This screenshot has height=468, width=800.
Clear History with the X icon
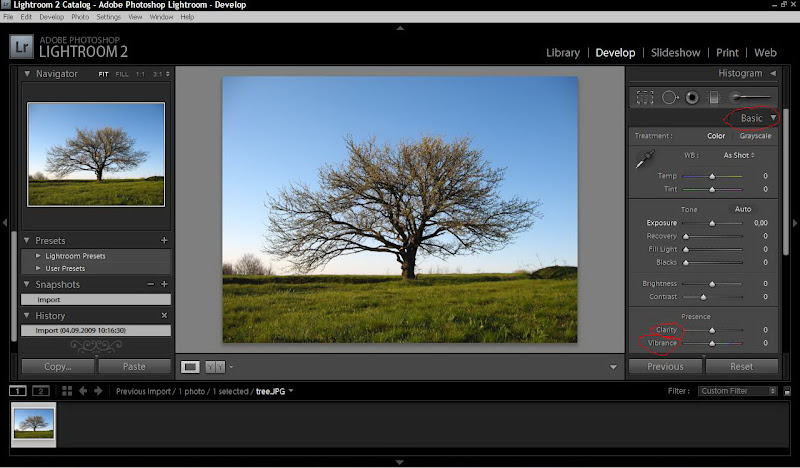point(164,315)
